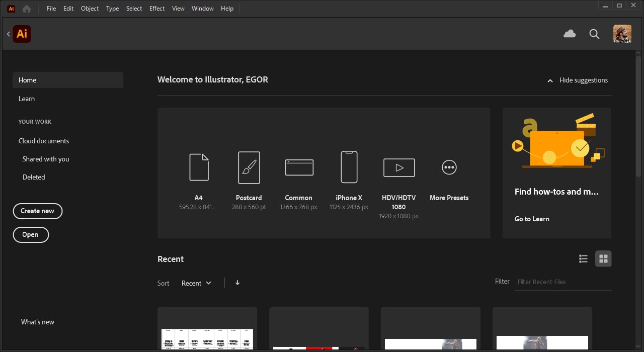Screen dimensions: 644x352
Task: Open the Select menu
Action: pyautogui.click(x=134, y=9)
